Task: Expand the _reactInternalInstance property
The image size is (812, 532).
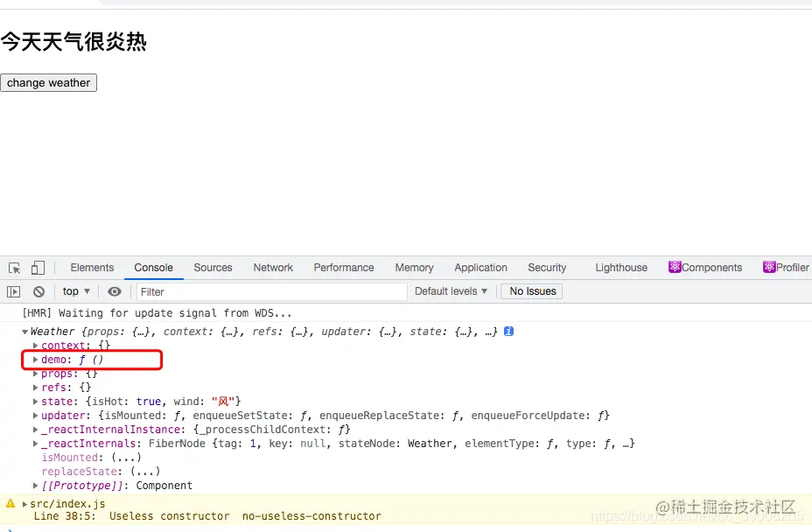Action: (x=35, y=430)
